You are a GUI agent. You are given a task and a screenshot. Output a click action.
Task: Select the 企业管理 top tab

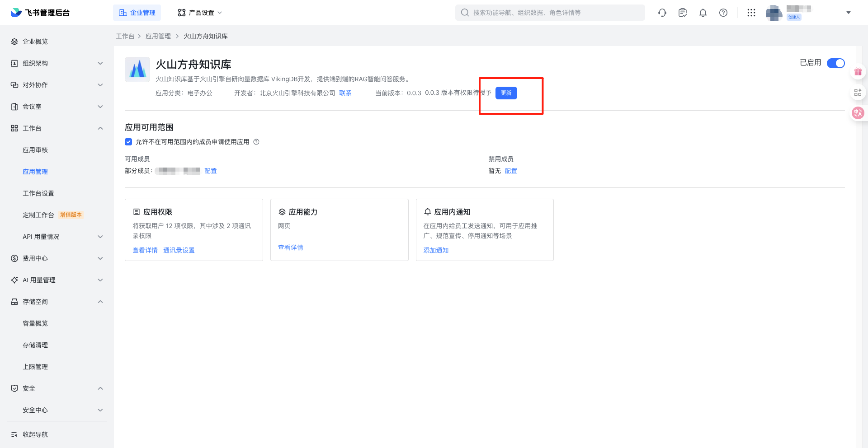tap(137, 13)
